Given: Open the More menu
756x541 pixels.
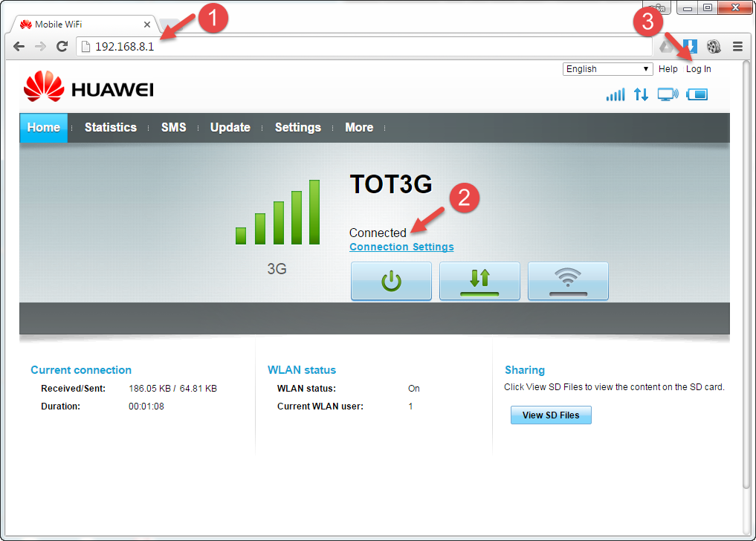Looking at the screenshot, I should pyautogui.click(x=359, y=127).
